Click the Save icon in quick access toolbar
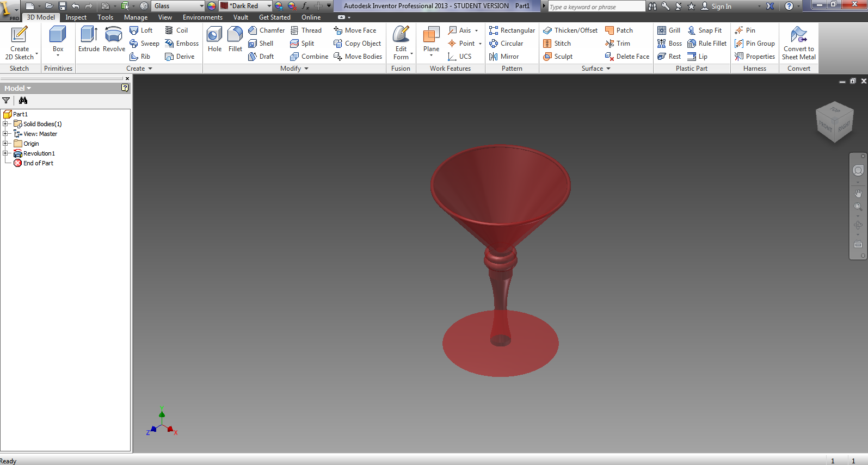This screenshot has width=868, height=465. pyautogui.click(x=63, y=6)
